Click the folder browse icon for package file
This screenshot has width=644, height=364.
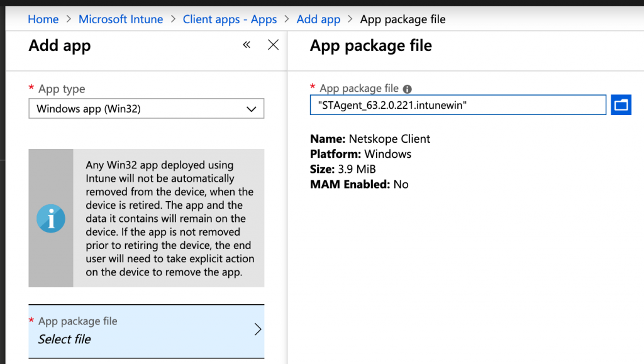point(621,104)
